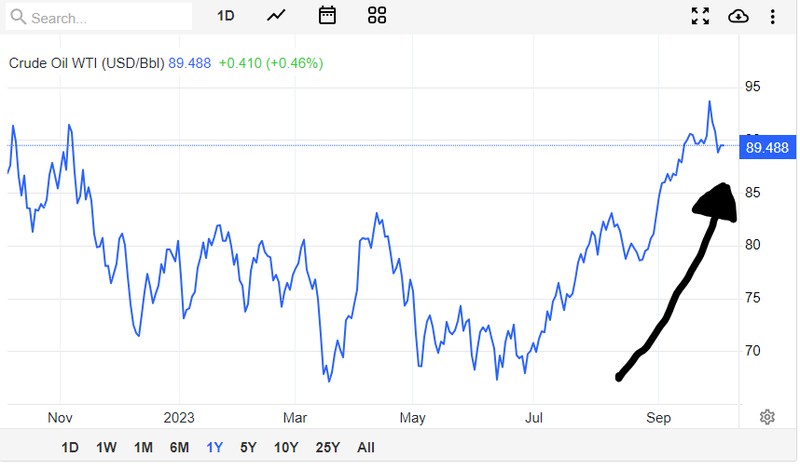Click the 95 price axis label
This screenshot has height=470, width=800.
click(753, 87)
